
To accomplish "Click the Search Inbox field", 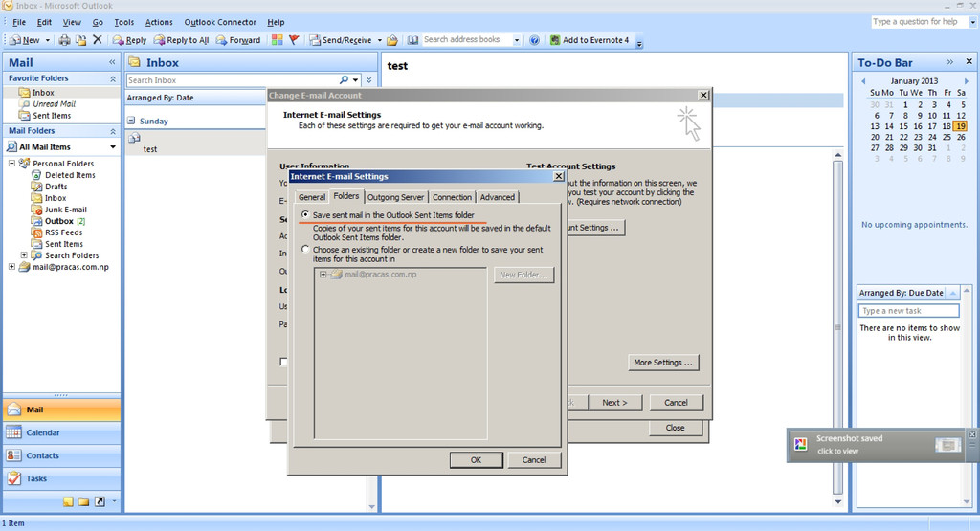I will click(232, 80).
